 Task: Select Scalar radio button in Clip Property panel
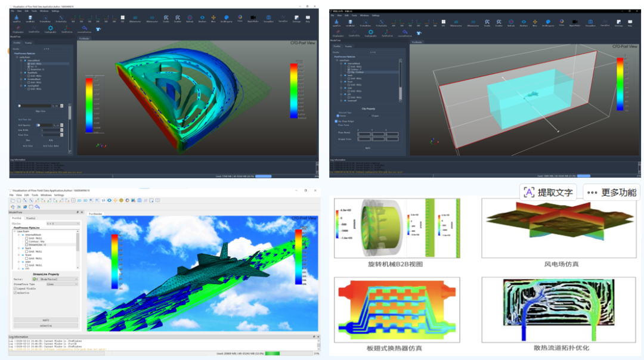(338, 116)
